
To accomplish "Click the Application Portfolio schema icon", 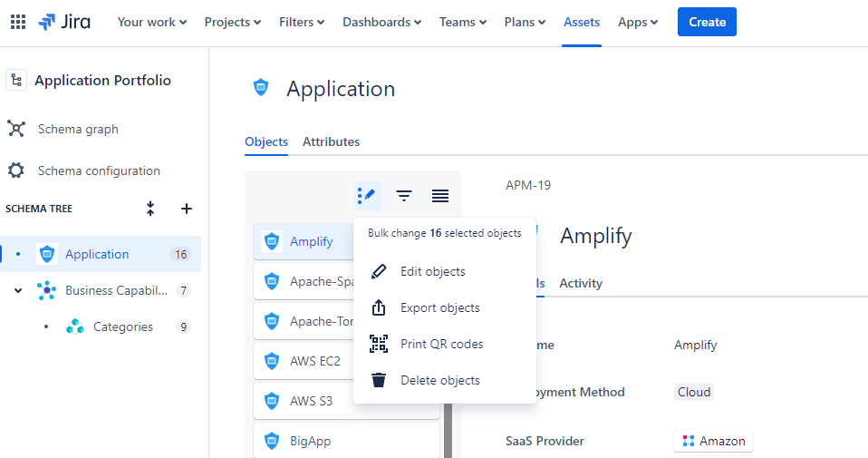I will [16, 80].
